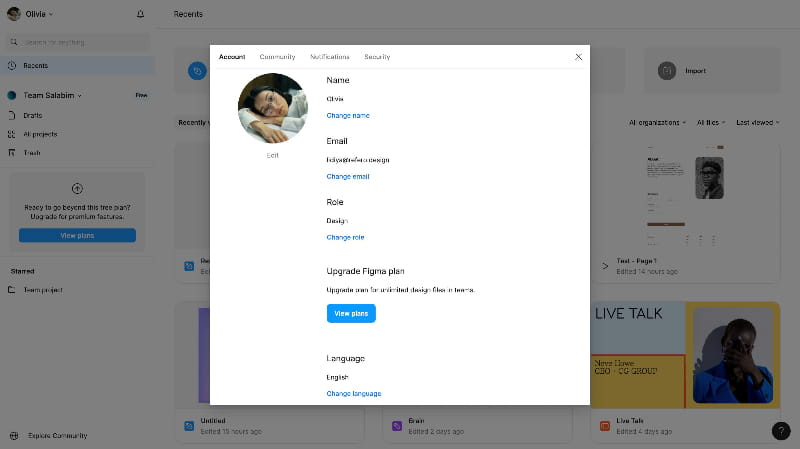Click the Change email link

pyautogui.click(x=348, y=177)
